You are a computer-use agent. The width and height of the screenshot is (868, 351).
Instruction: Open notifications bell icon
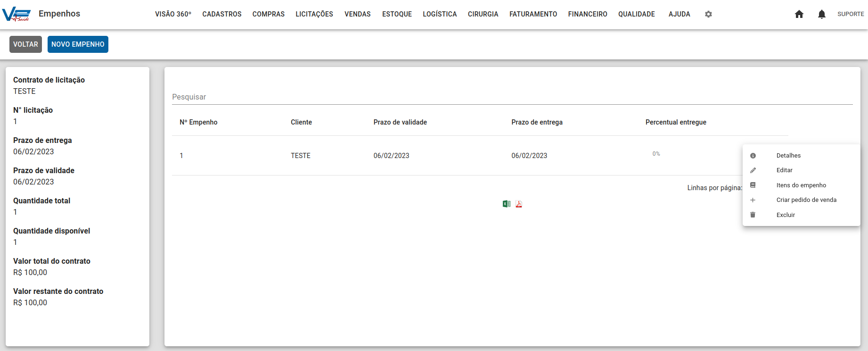[x=822, y=14]
